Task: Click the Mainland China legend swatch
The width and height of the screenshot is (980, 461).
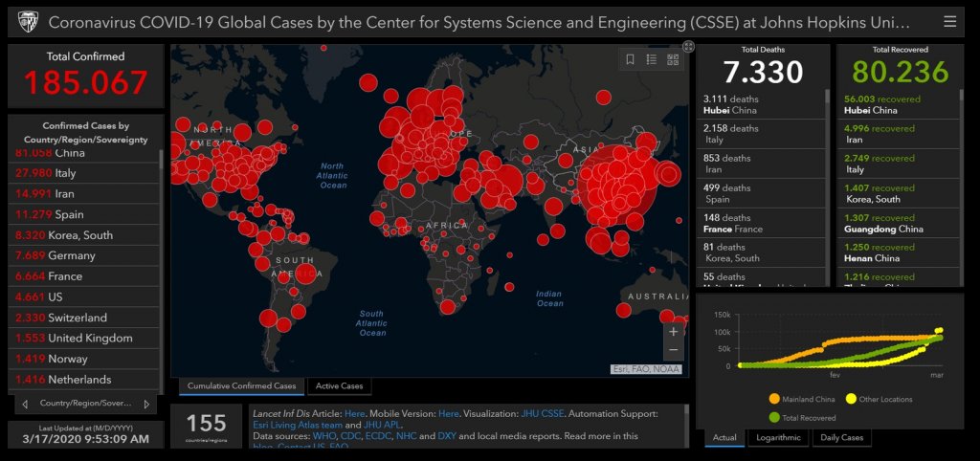Action: [x=774, y=399]
